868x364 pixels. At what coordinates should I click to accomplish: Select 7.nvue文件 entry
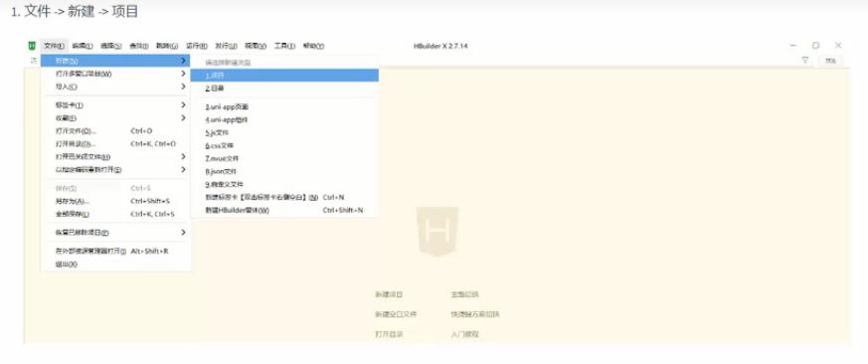pyautogui.click(x=284, y=158)
